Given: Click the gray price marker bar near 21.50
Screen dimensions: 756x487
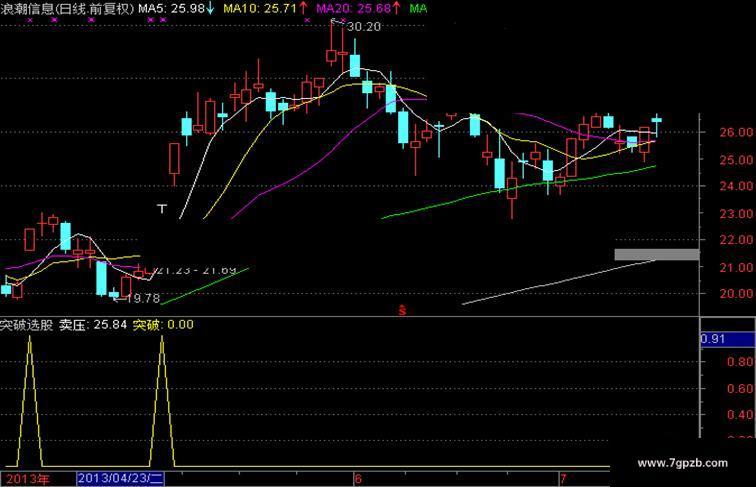Looking at the screenshot, I should point(657,255).
